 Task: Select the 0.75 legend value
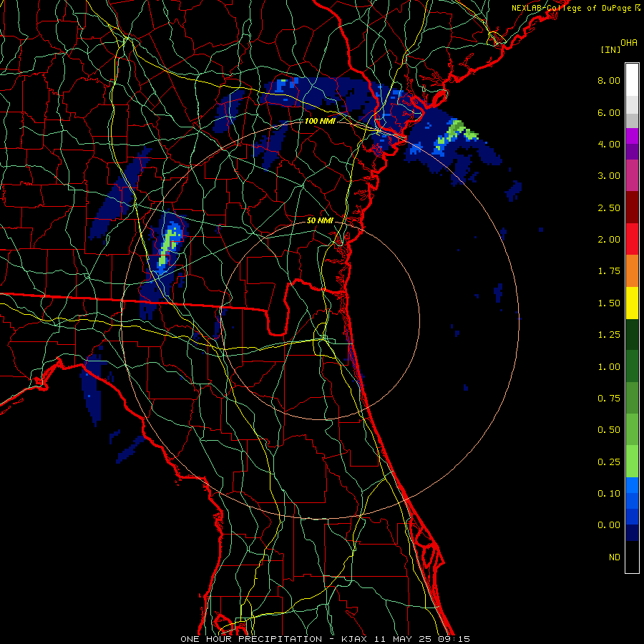point(609,399)
